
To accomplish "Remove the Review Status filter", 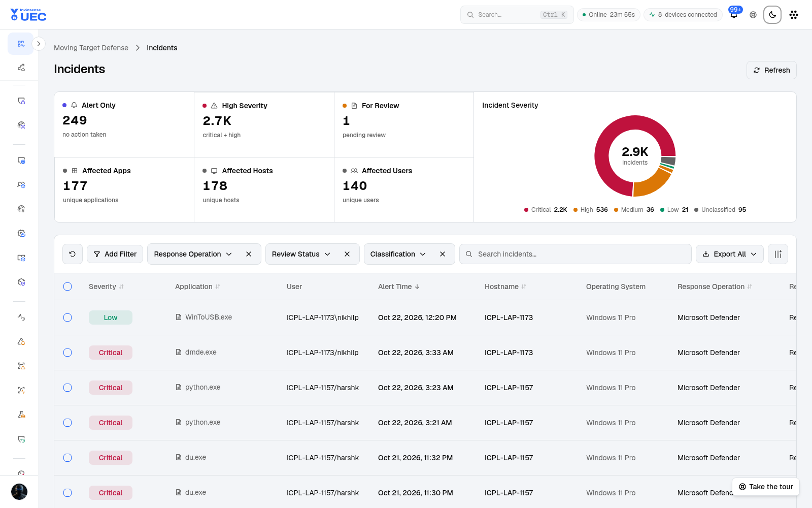I will click(347, 254).
